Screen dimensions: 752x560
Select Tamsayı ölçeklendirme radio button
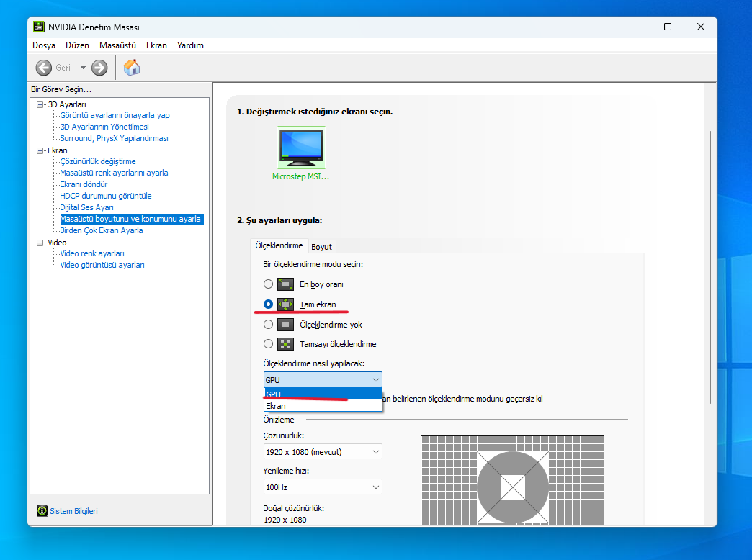point(268,344)
